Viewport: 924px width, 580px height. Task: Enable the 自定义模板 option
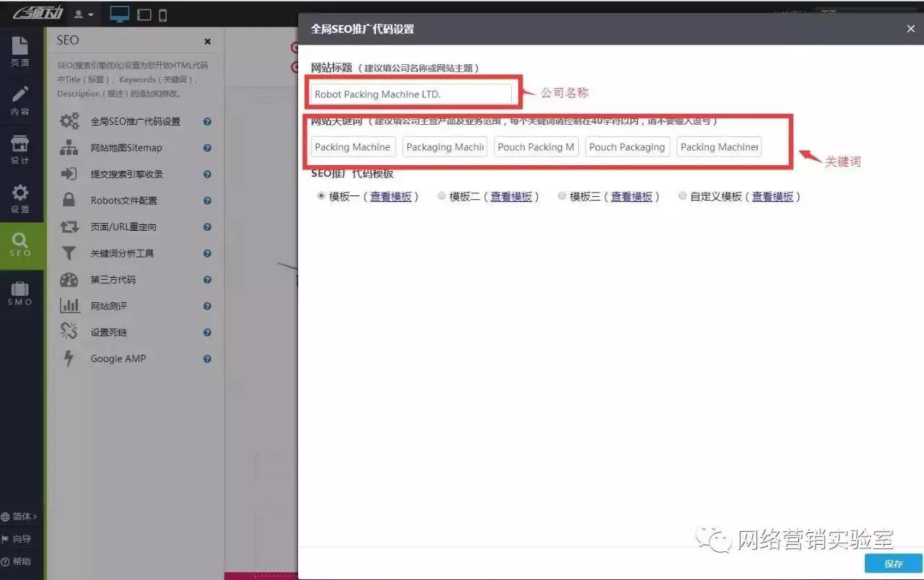point(682,195)
